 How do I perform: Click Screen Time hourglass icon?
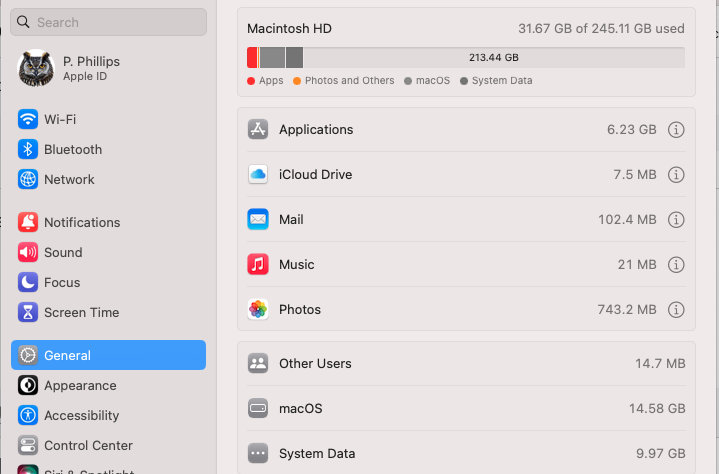28,313
